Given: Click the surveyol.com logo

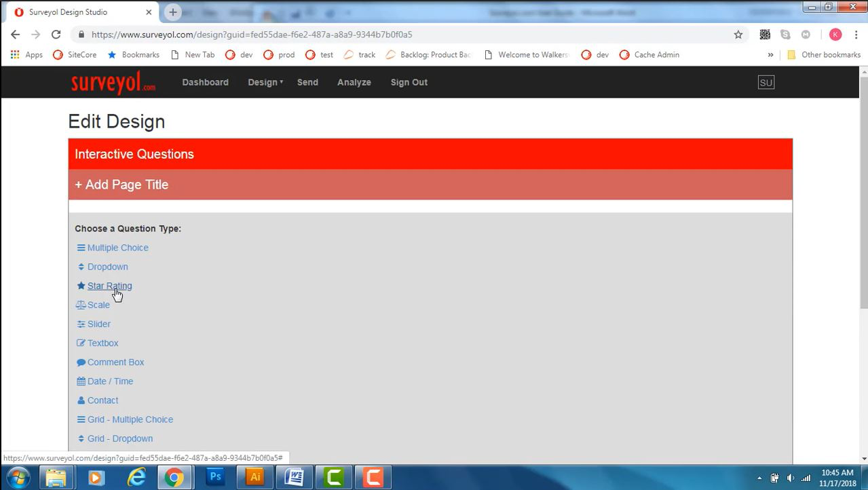Looking at the screenshot, I should pyautogui.click(x=113, y=82).
